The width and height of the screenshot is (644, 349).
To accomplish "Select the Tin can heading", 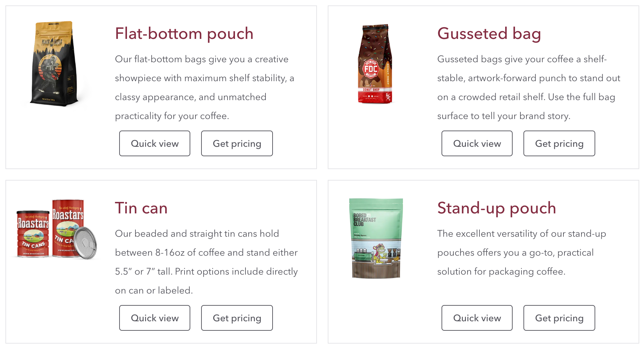I will 141,208.
